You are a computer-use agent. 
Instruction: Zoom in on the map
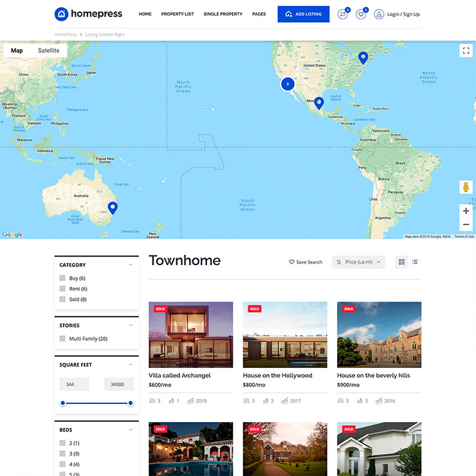(x=466, y=211)
